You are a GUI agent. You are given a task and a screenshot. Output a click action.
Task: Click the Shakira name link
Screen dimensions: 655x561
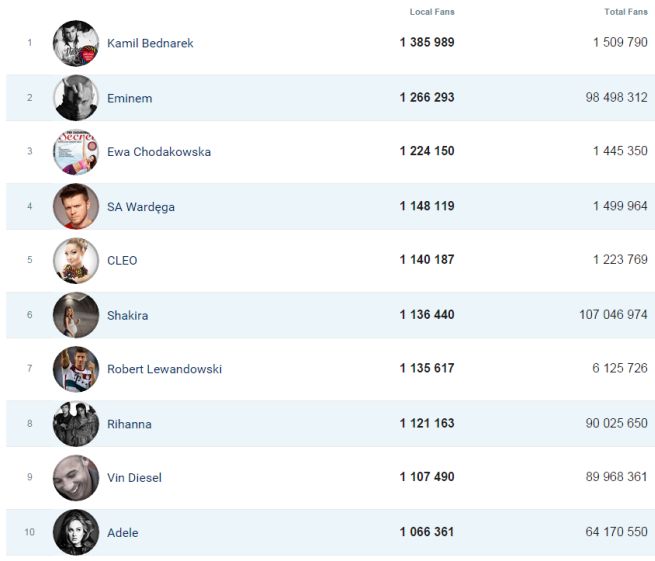pyautogui.click(x=127, y=316)
